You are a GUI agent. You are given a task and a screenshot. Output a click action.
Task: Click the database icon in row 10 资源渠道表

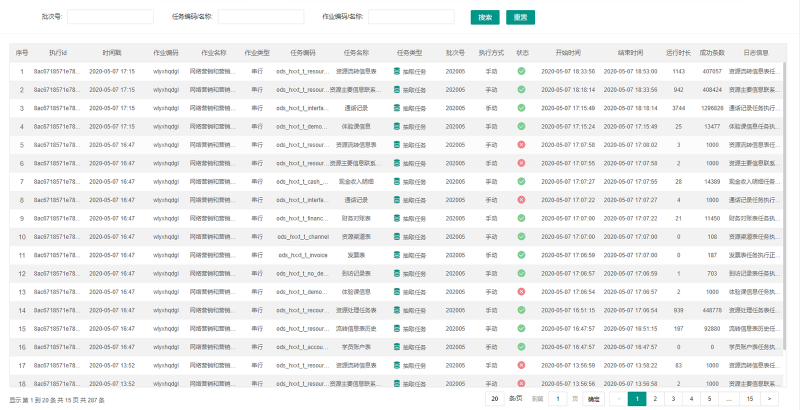pyautogui.click(x=396, y=237)
